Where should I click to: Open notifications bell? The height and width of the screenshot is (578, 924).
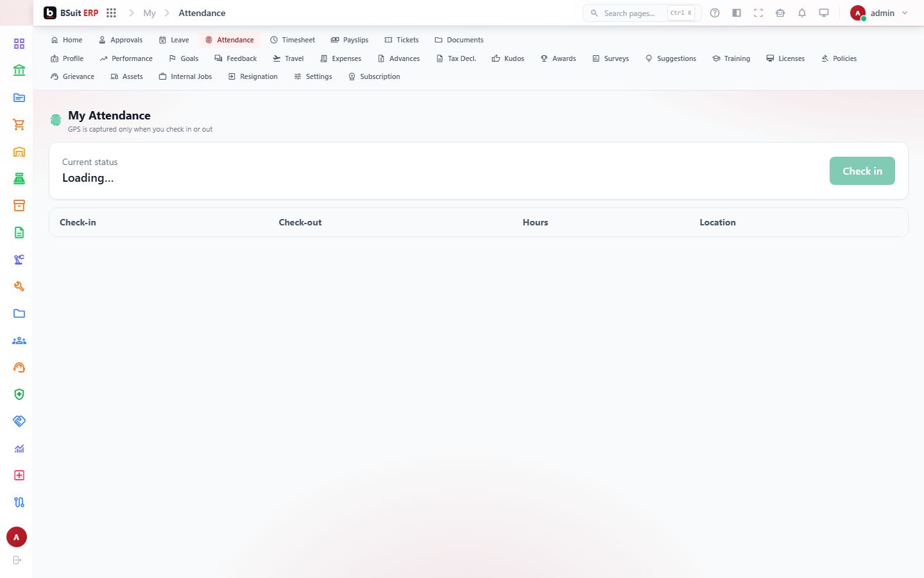click(x=802, y=13)
